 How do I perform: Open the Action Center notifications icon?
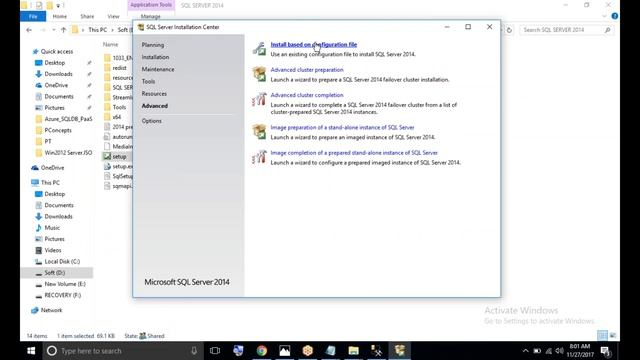tap(605, 351)
